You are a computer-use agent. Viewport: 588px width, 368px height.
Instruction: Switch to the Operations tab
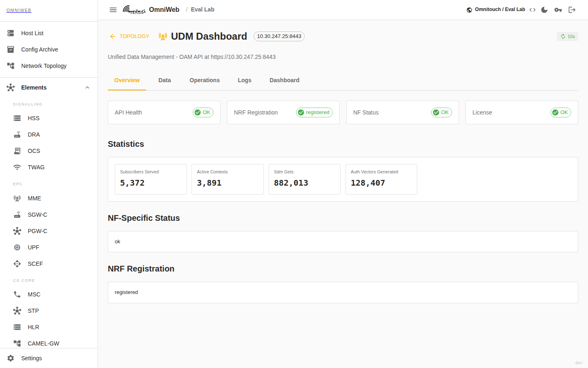[205, 80]
